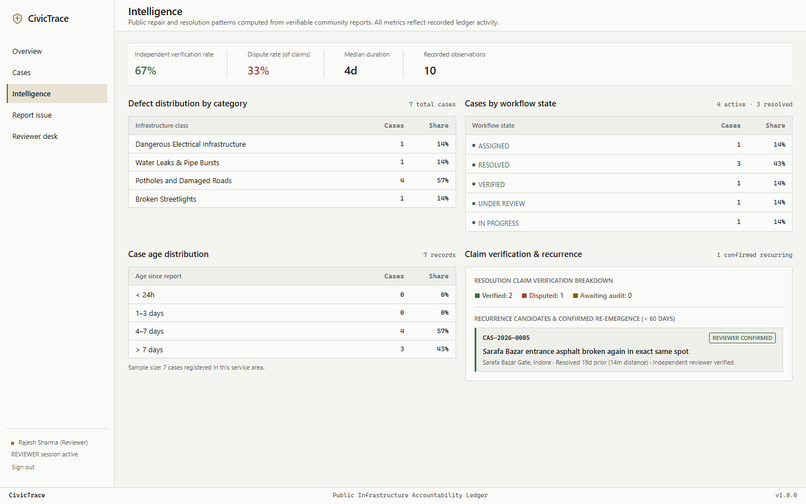Click the 'Sarafa Bazar entrance asphalt broken again' title
This screenshot has width=806, height=504.
point(585,351)
